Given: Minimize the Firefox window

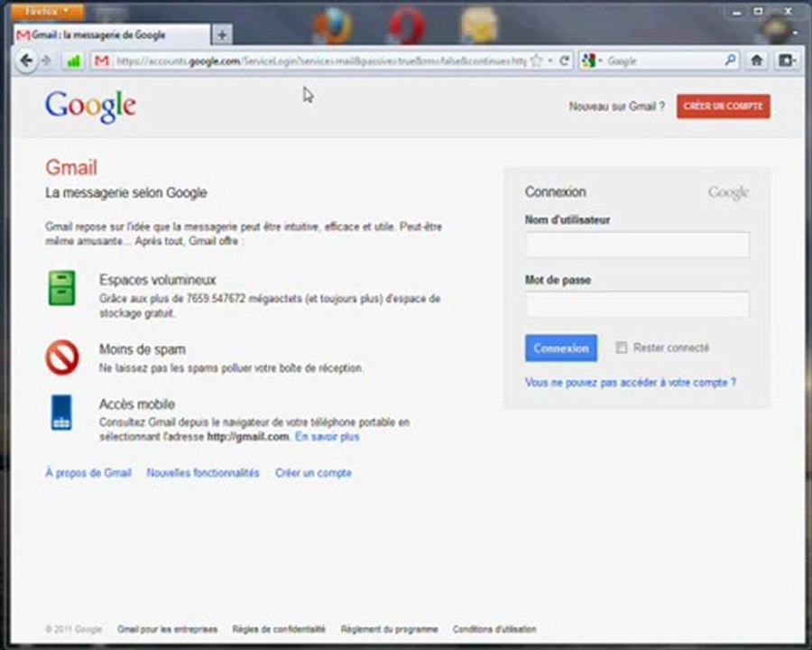Looking at the screenshot, I should [x=736, y=13].
